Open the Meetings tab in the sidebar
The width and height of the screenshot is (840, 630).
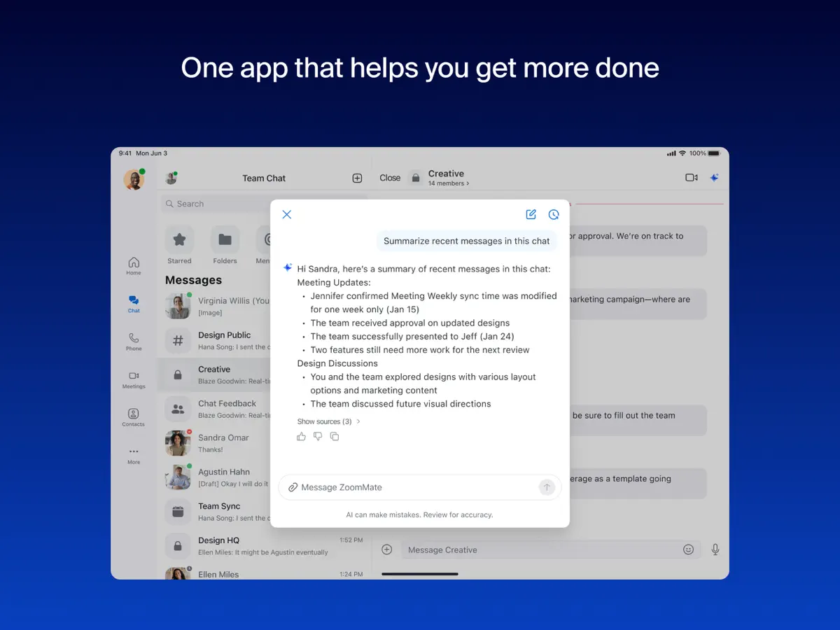point(134,379)
